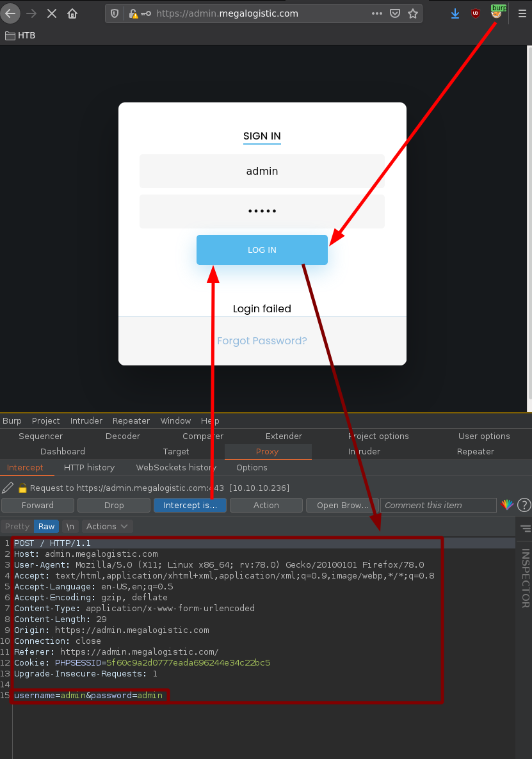Switch to the Repeater tool tab
This screenshot has width=532, height=759.
pyautogui.click(x=476, y=451)
